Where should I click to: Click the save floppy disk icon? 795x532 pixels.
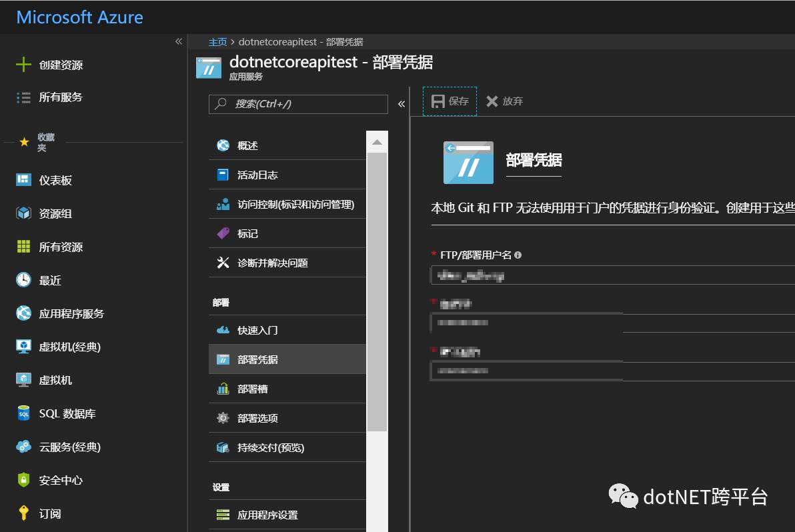coord(438,101)
